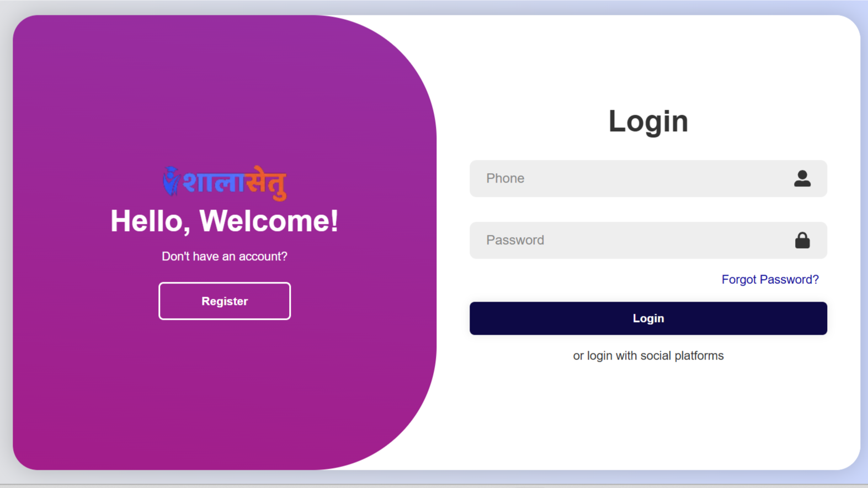
Task: Open the Forgot Password? link
Action: click(770, 280)
